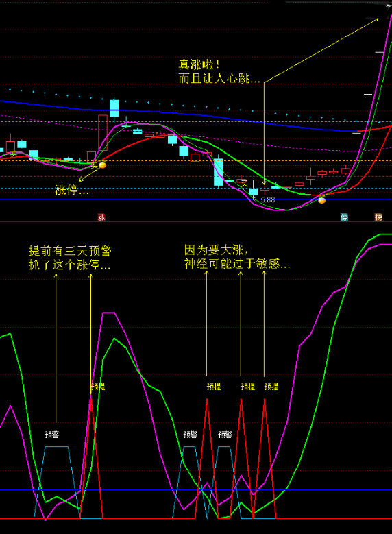Click the orange 榜 event marker
This screenshot has height=534, width=392.
click(x=378, y=217)
